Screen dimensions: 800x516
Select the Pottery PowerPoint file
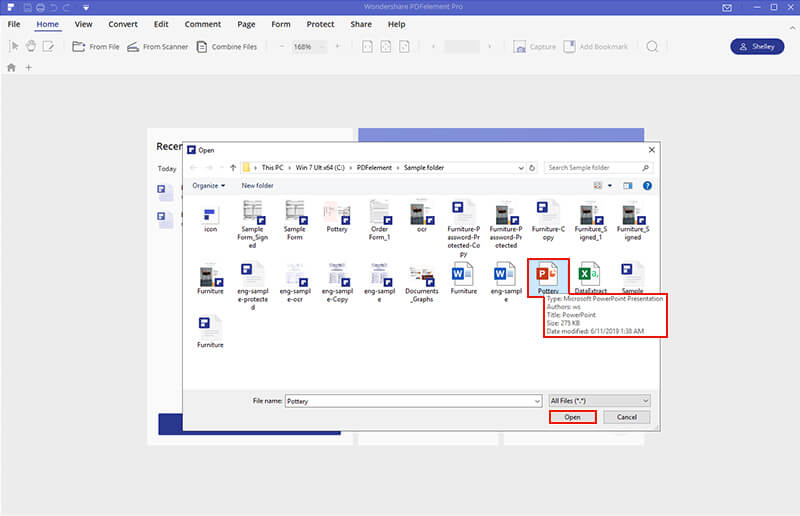pos(548,278)
